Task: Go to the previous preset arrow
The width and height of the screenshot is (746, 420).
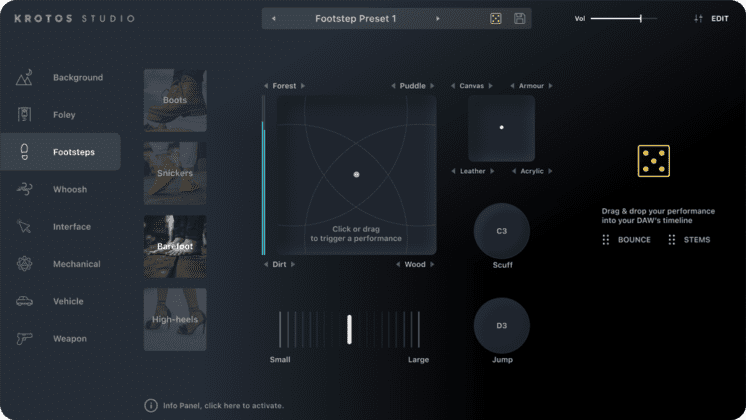Action: 274,19
